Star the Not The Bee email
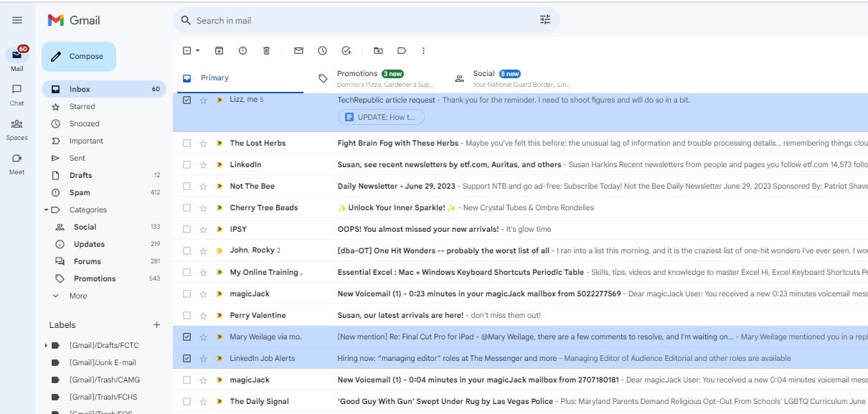This screenshot has width=868, height=414. tap(203, 186)
